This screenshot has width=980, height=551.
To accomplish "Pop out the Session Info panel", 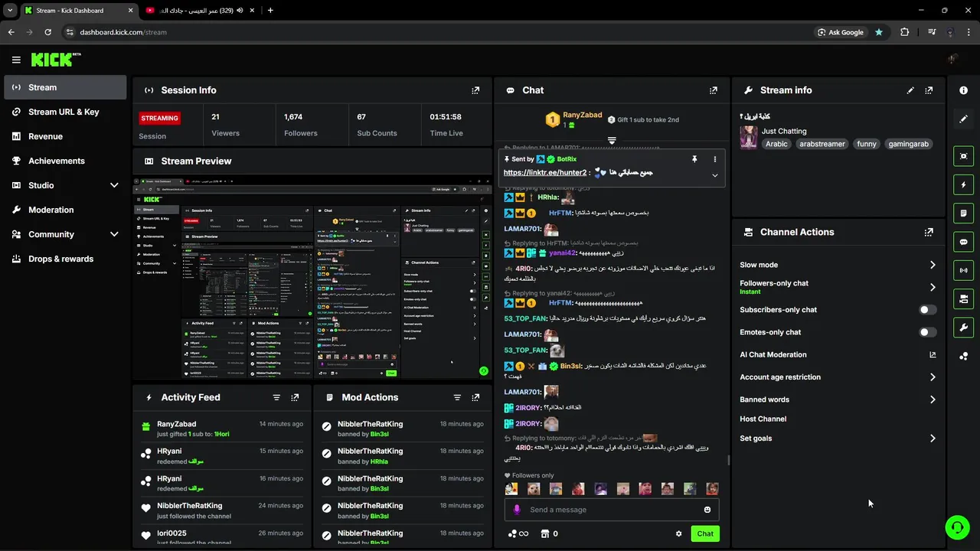I will pos(475,90).
